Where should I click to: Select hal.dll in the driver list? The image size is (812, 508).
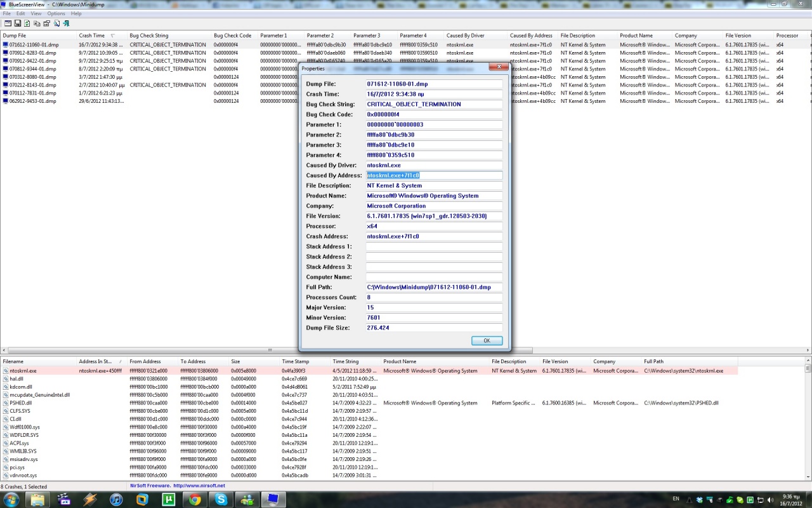(x=16, y=378)
